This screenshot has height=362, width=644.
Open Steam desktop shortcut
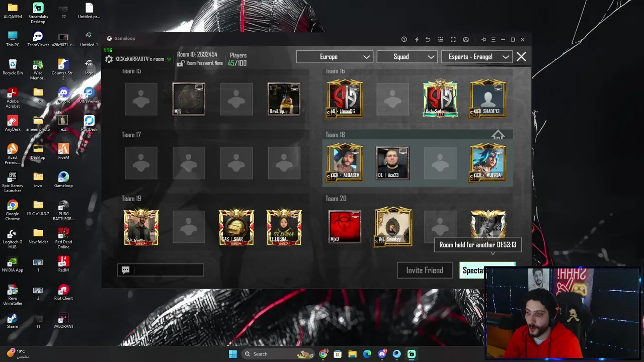13,320
